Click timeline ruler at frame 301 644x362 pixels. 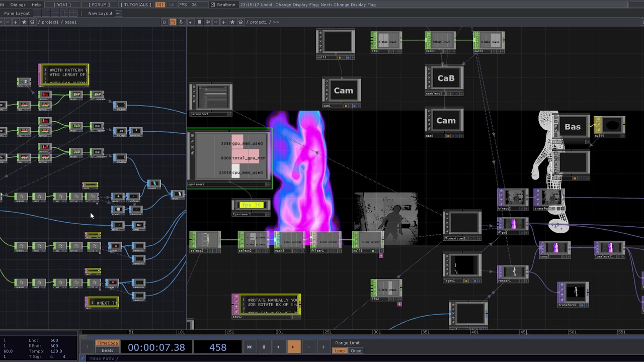point(377,332)
